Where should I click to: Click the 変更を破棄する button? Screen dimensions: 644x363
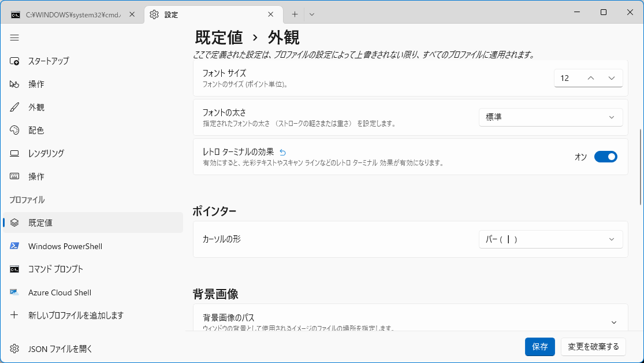click(x=593, y=347)
